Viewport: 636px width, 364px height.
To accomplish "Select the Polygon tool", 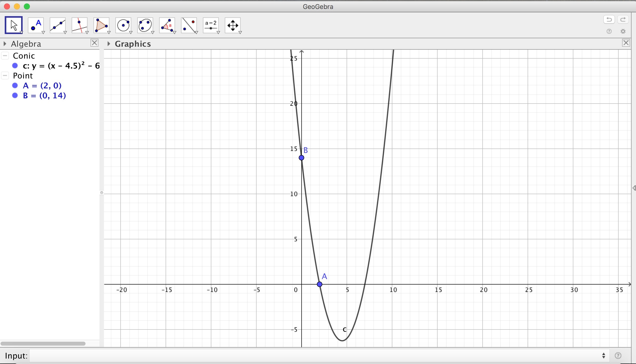I will click(101, 25).
